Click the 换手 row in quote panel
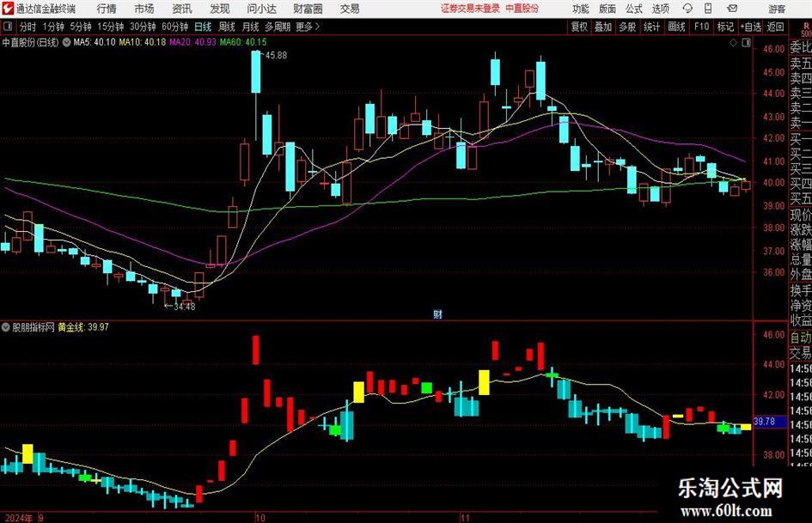The image size is (812, 523). coord(801,290)
